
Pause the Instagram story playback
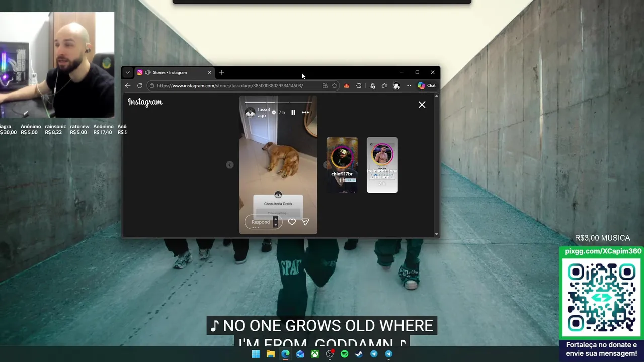[x=293, y=112]
